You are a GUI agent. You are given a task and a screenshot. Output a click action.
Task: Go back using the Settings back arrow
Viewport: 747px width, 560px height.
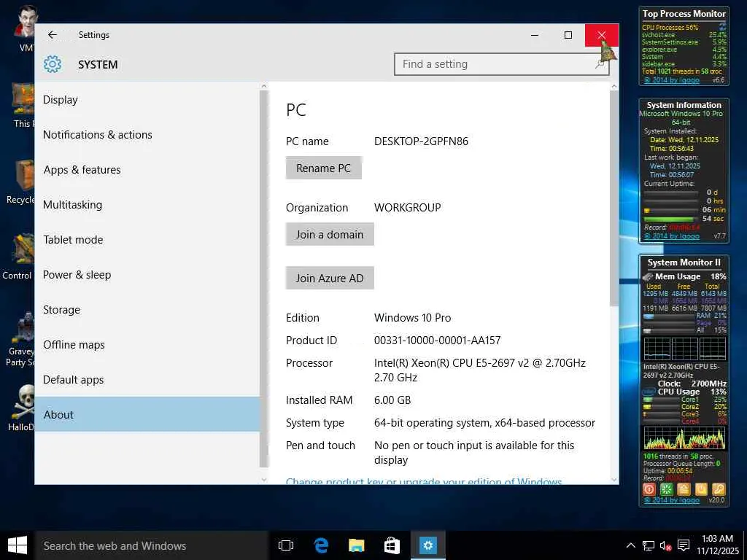(x=53, y=35)
